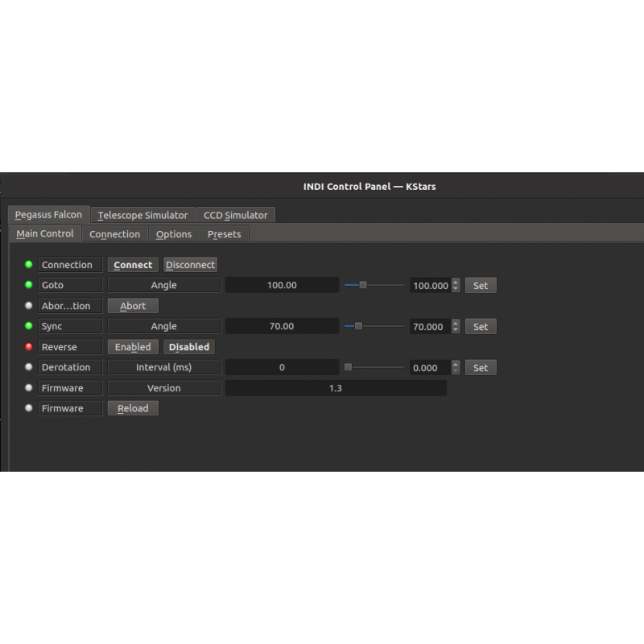Increase the Derotation interval with the up arrow
Image resolution: width=644 pixels, height=644 pixels.
[456, 364]
